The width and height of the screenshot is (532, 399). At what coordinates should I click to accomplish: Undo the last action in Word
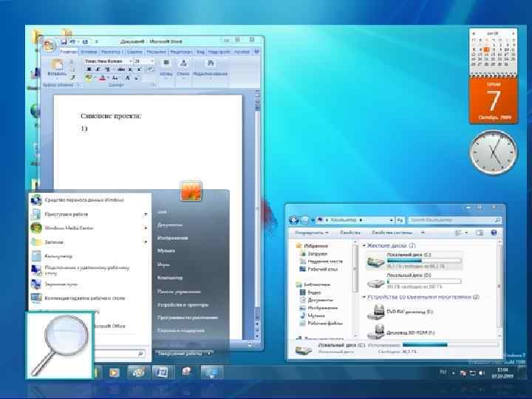click(72, 41)
